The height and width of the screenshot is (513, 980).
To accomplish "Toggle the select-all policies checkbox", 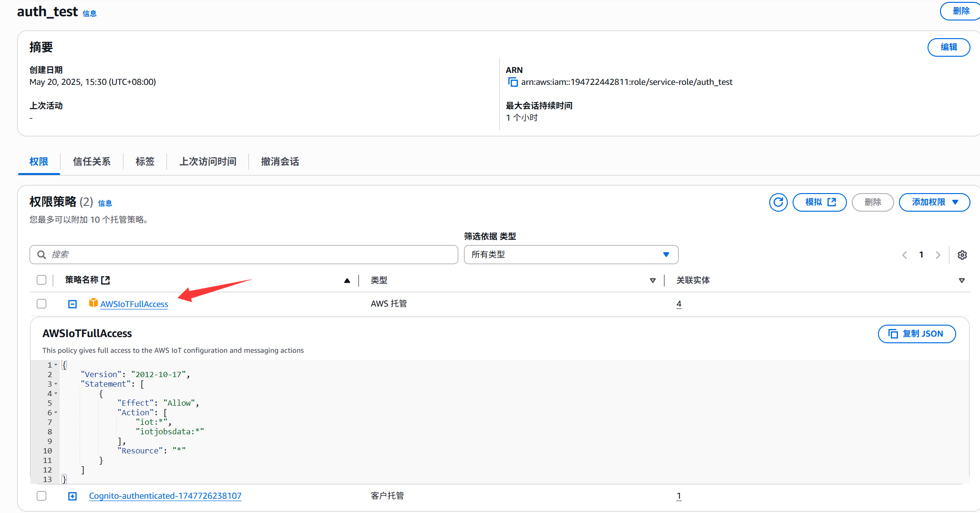I will (x=41, y=280).
